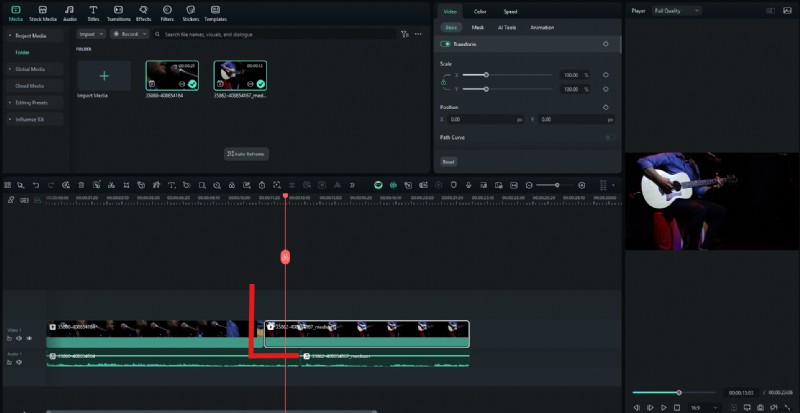Open the Cloud Media section
This screenshot has width=800, height=413.
pos(35,86)
